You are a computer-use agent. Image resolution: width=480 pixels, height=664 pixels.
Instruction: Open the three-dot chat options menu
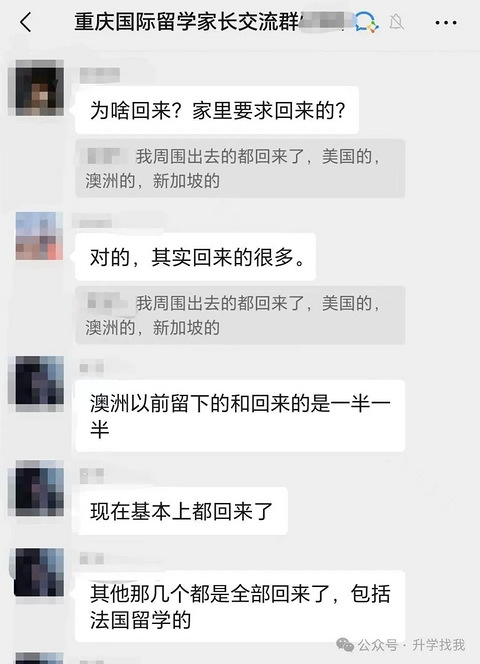pos(446,22)
